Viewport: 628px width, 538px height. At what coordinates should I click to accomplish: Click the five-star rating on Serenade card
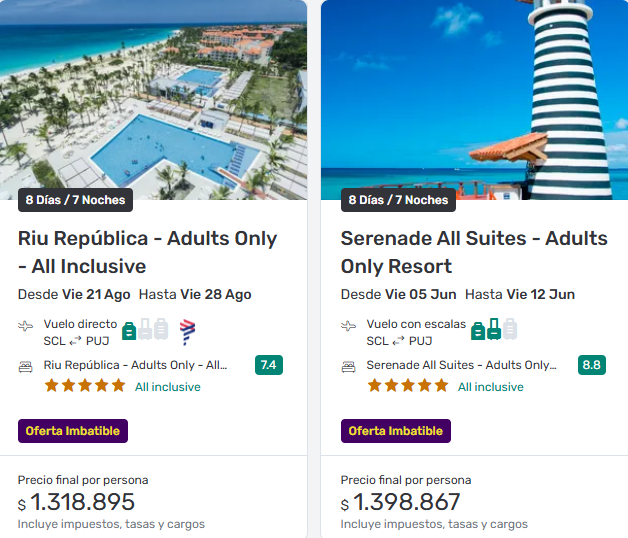[408, 386]
